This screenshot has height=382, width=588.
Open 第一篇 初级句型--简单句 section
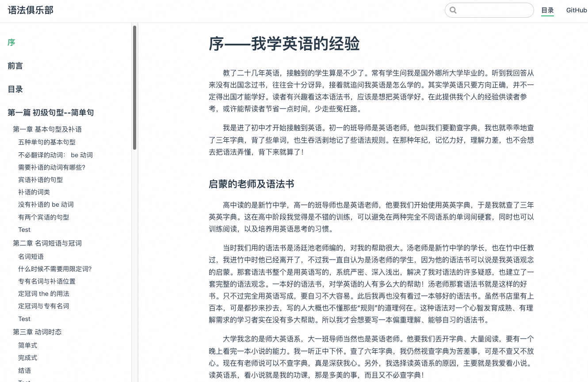coord(51,113)
